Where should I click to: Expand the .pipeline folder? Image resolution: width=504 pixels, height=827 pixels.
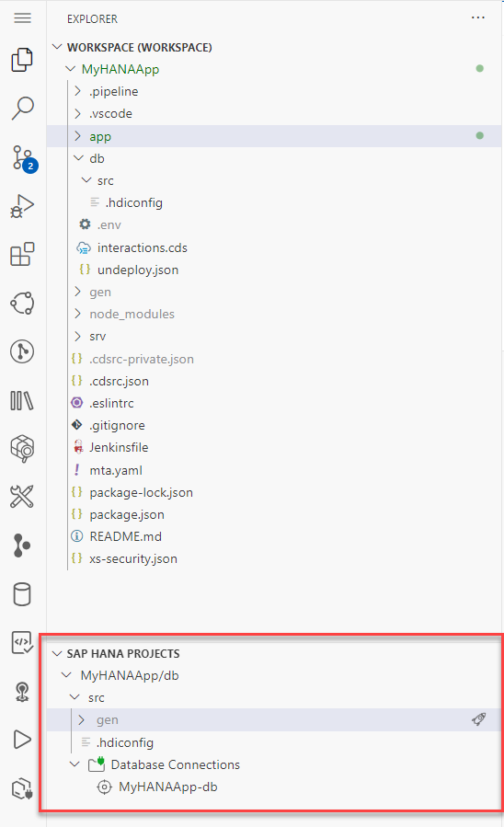click(x=78, y=91)
